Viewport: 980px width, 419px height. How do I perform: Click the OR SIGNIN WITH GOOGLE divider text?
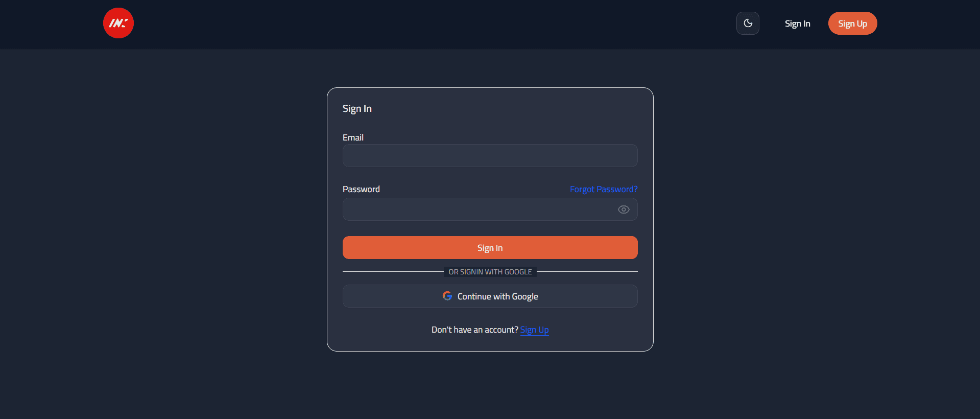[490, 272]
